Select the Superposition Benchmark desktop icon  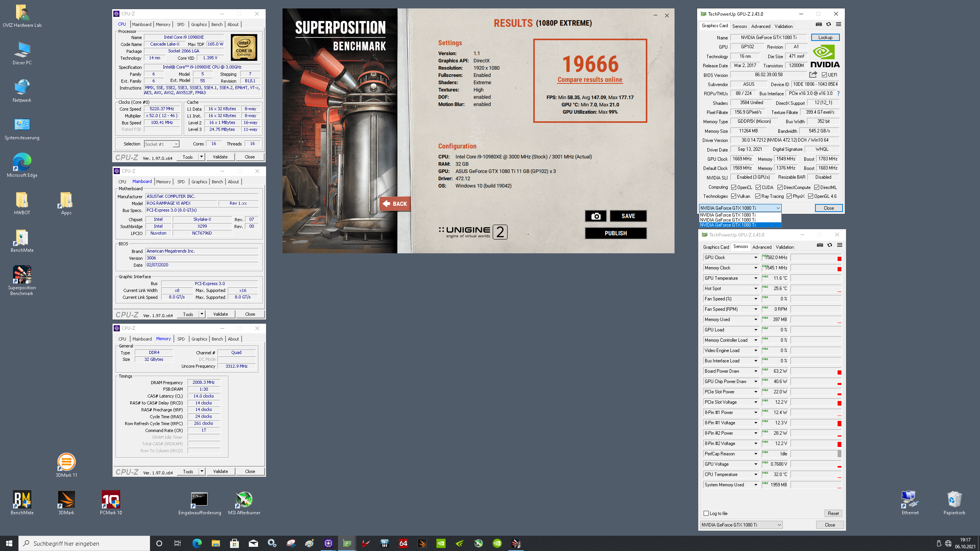click(22, 281)
